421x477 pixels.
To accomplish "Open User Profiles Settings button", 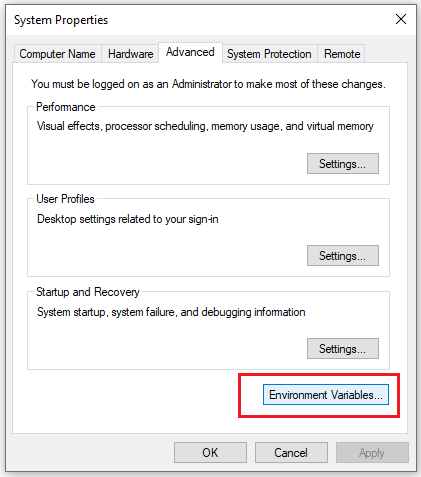I will (343, 256).
